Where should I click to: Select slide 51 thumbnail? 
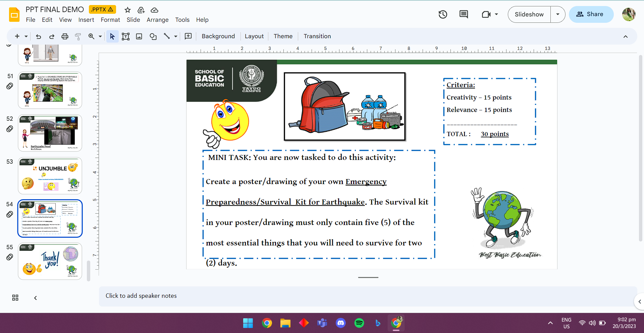pyautogui.click(x=50, y=90)
